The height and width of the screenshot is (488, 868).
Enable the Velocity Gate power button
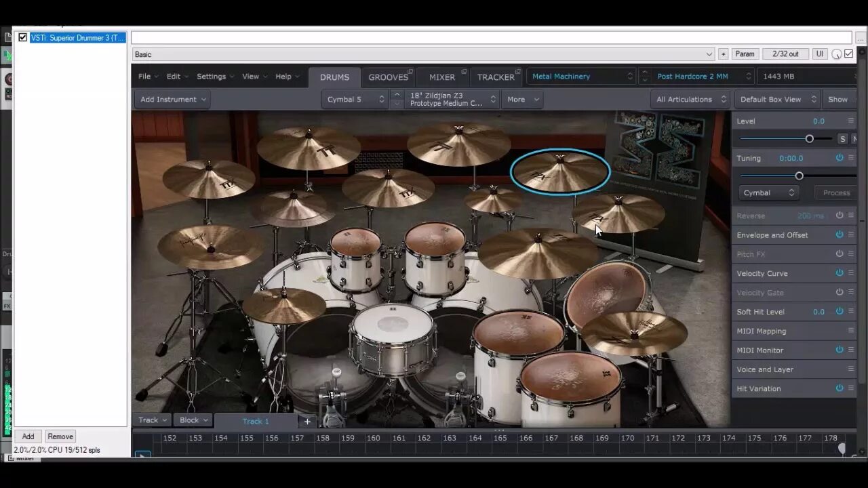tap(840, 292)
